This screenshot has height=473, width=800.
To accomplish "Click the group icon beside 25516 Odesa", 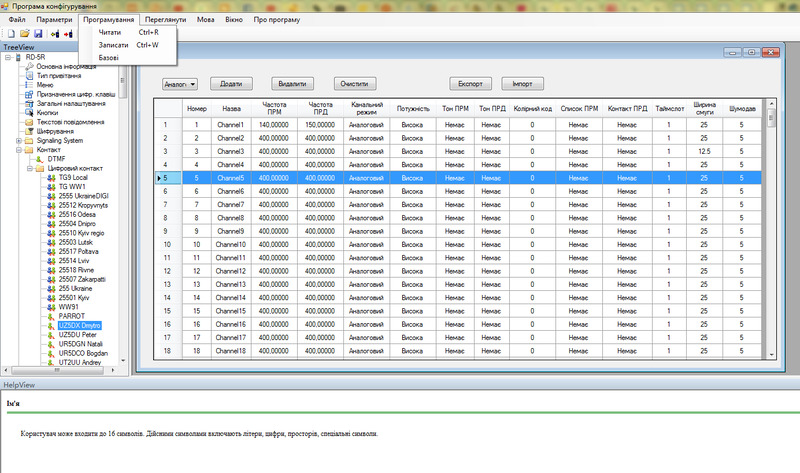I will pyautogui.click(x=51, y=215).
